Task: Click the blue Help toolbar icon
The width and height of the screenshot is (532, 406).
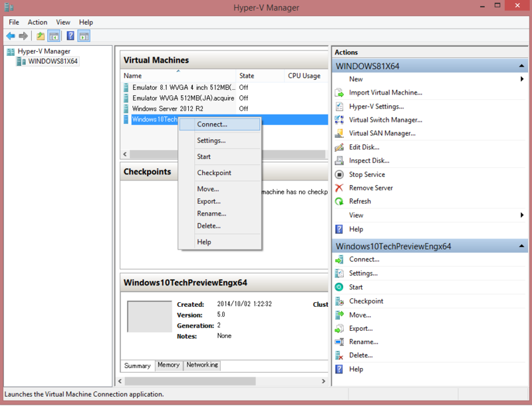Action: pyautogui.click(x=70, y=36)
